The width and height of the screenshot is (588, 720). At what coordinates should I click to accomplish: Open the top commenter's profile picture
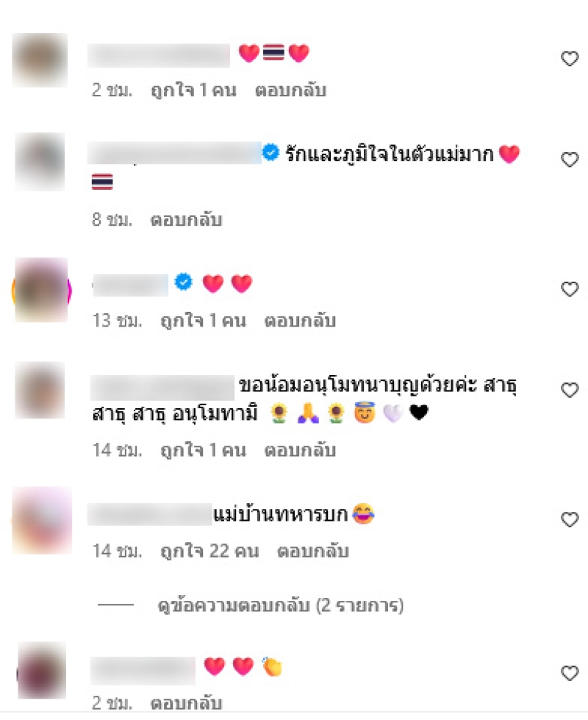[x=40, y=60]
